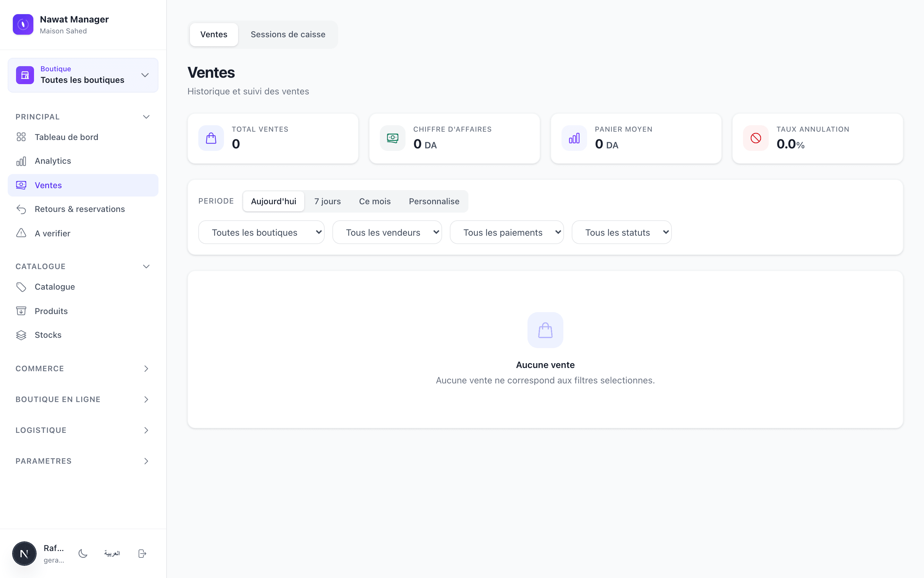The image size is (924, 578).
Task: Click the Boutique store icon in the selector
Action: click(x=25, y=75)
